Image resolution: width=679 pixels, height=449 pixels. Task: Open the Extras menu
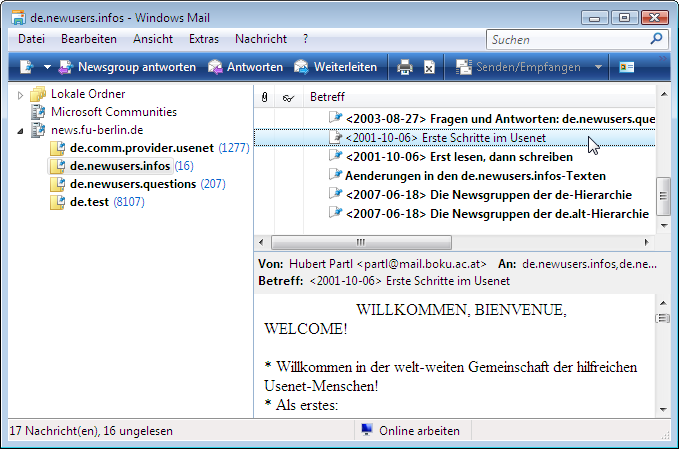tap(204, 39)
